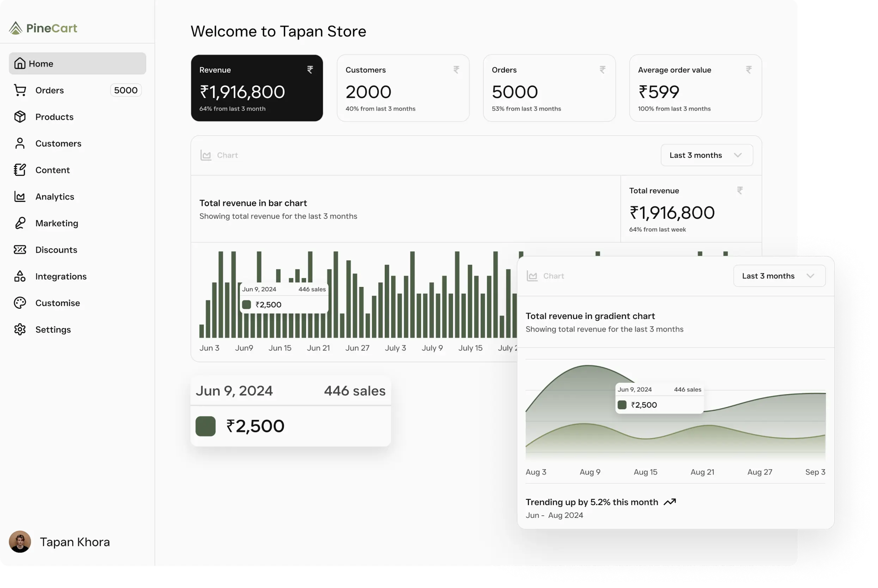Open Integrations in the sidebar
This screenshot has width=878, height=588.
coord(78,276)
